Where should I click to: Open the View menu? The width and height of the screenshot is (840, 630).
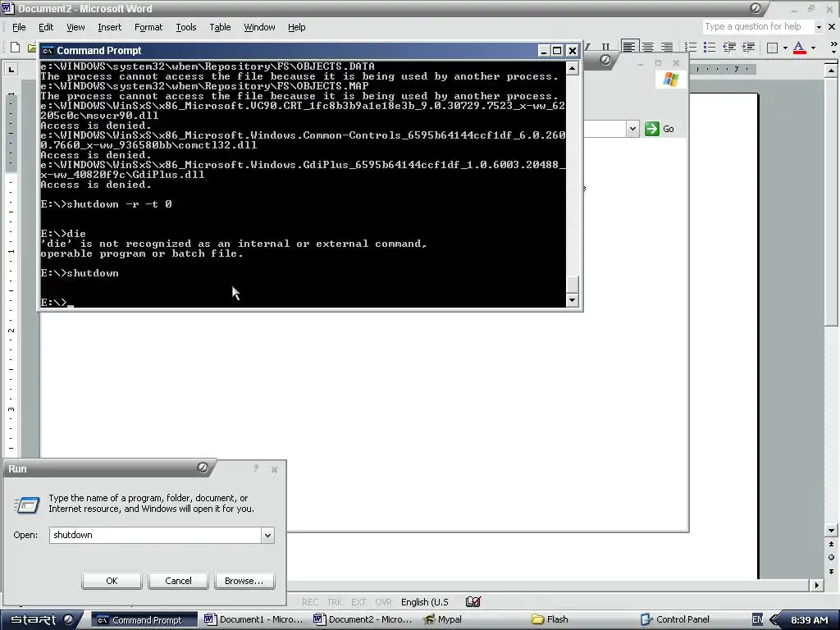[x=75, y=27]
